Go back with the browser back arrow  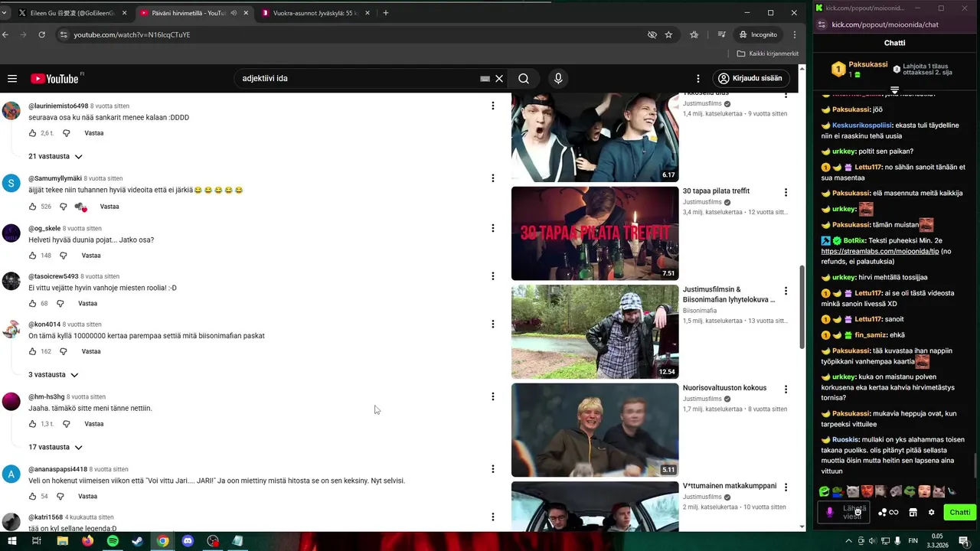(5, 34)
